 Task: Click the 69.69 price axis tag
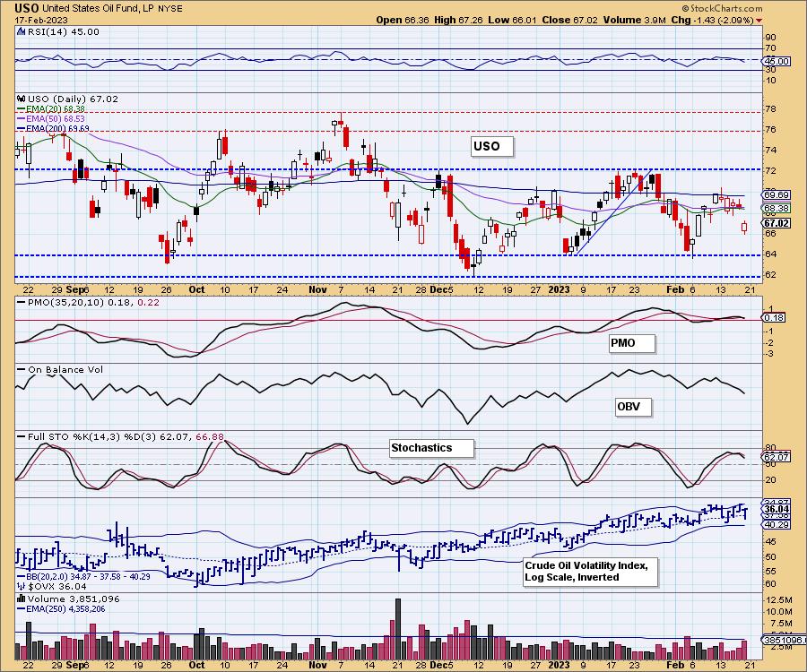coord(777,194)
